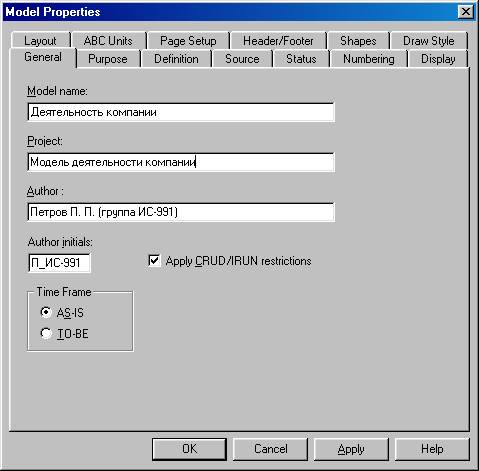Select the Shapes tab

tap(358, 41)
